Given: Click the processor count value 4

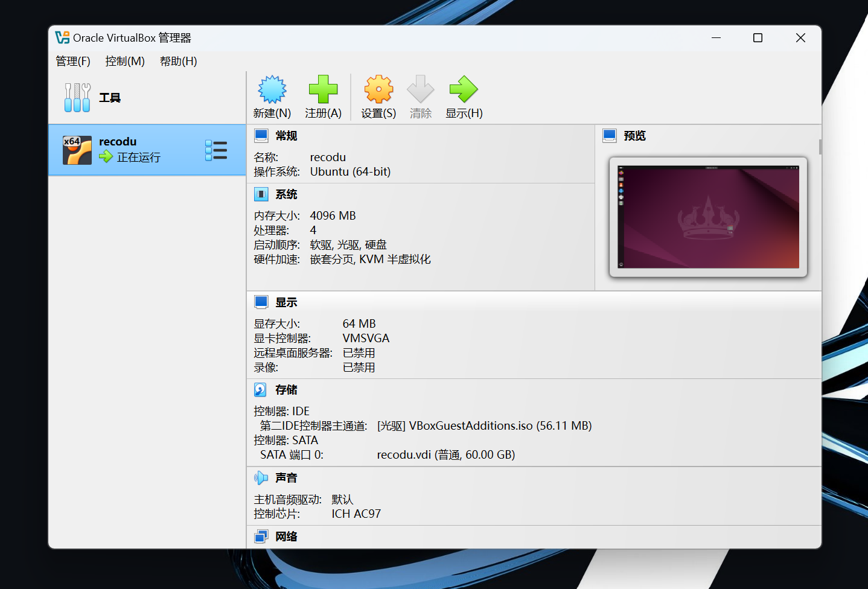Looking at the screenshot, I should tap(313, 230).
